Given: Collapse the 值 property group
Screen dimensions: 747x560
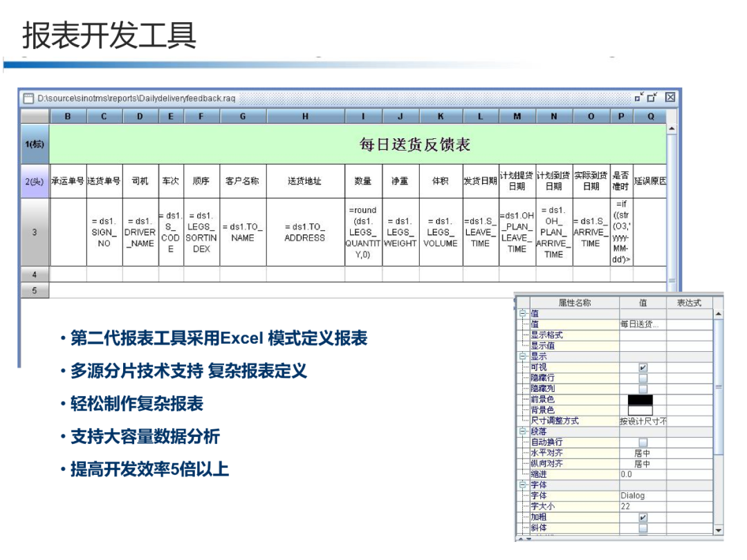Looking at the screenshot, I should point(523,313).
